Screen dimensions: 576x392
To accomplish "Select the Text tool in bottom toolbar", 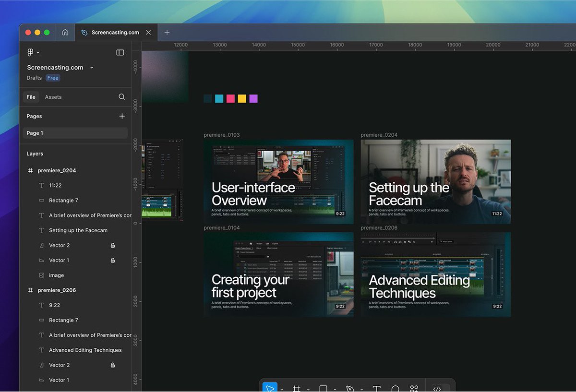I will coord(377,388).
